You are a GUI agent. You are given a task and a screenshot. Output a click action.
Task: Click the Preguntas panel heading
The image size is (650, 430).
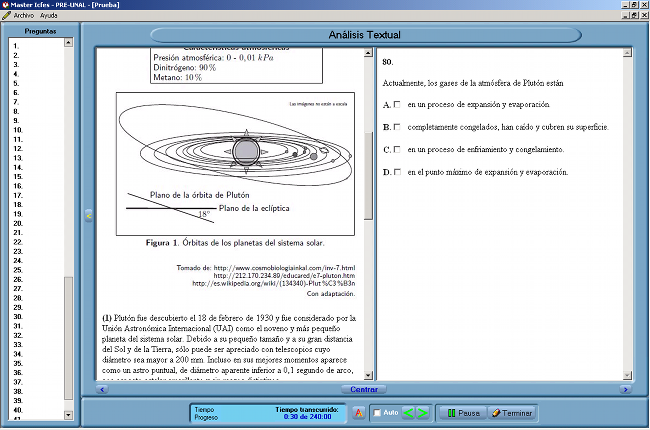(x=40, y=31)
